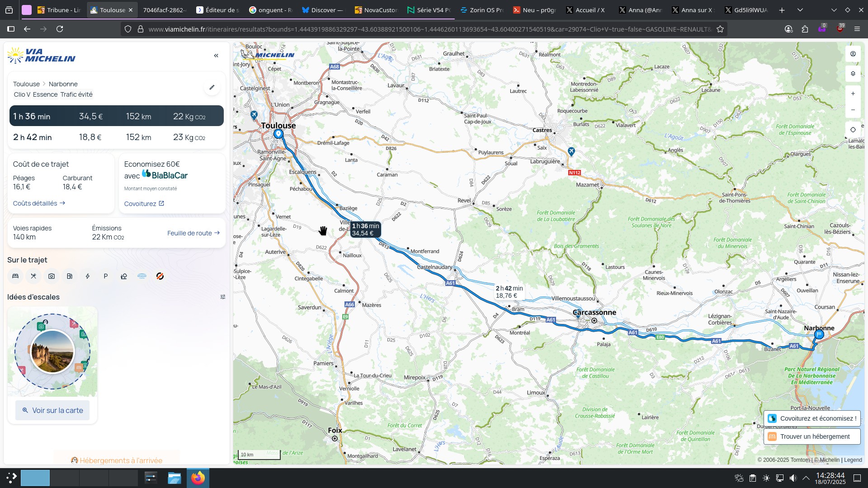Switch to the Discover browser tab
Image resolution: width=868 pixels, height=488 pixels.
coord(323,10)
